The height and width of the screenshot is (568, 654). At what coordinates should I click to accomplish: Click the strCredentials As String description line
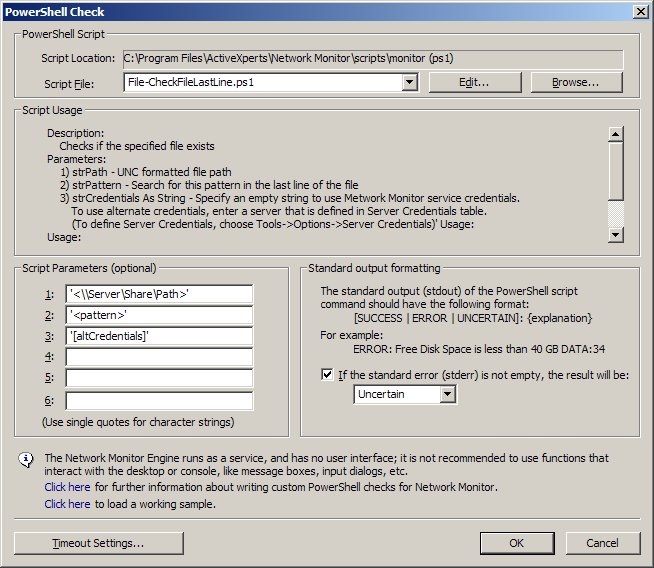(x=290, y=198)
